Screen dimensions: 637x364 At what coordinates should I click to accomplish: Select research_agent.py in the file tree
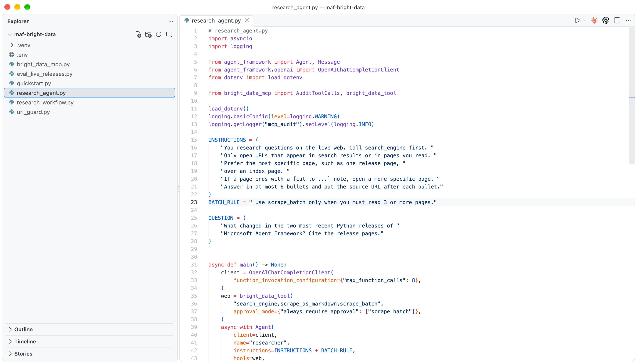click(x=89, y=93)
